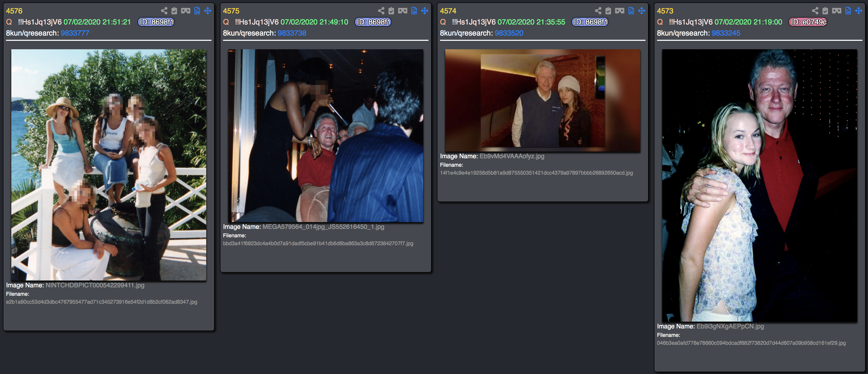This screenshot has width=868, height=374.
Task: Click the blue image file icon on post 4576
Action: coord(197,11)
